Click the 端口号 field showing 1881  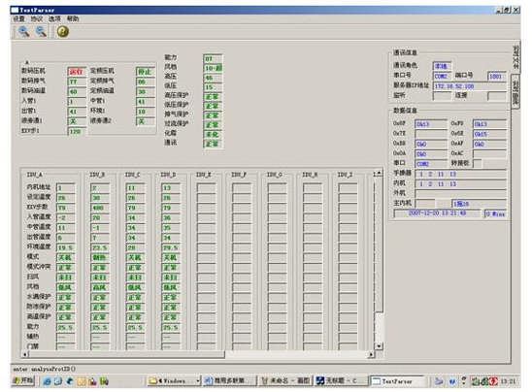pyautogui.click(x=497, y=76)
